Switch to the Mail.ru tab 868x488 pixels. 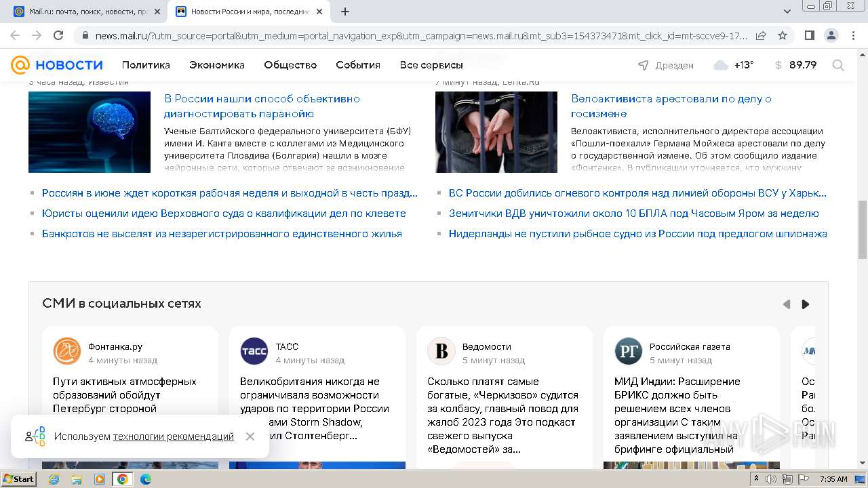coord(87,12)
